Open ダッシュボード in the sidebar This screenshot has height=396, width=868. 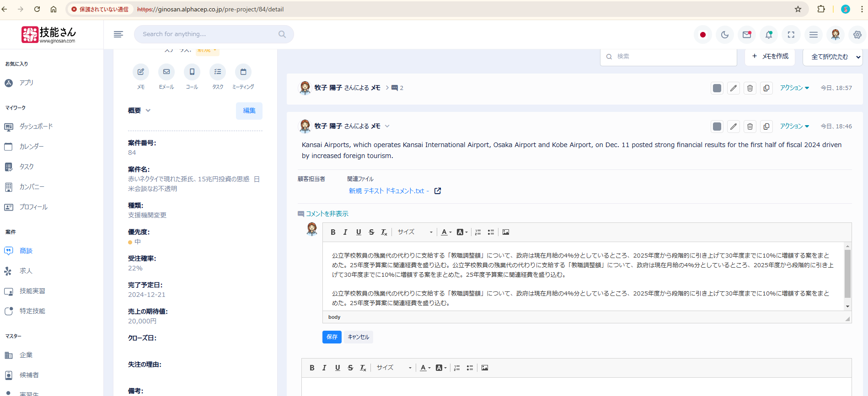(36, 127)
